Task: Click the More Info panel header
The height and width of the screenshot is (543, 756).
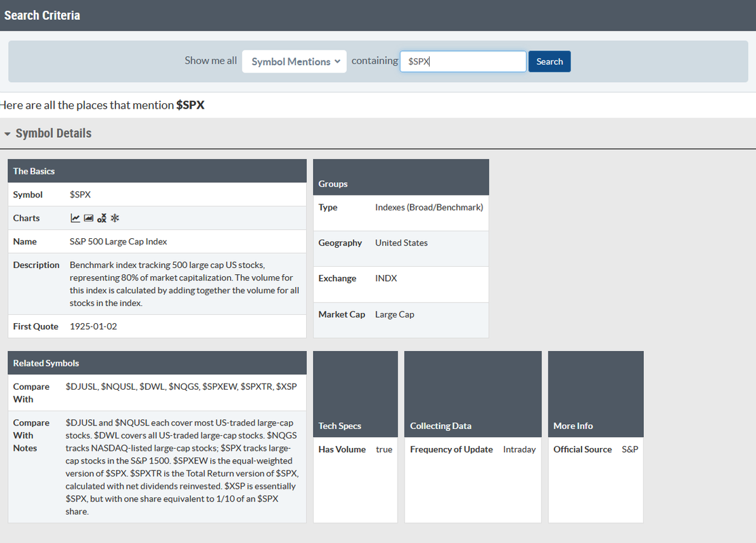Action: [x=596, y=394]
